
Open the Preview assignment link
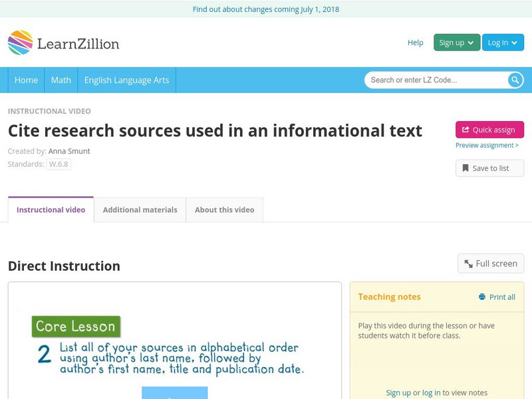[x=487, y=145]
